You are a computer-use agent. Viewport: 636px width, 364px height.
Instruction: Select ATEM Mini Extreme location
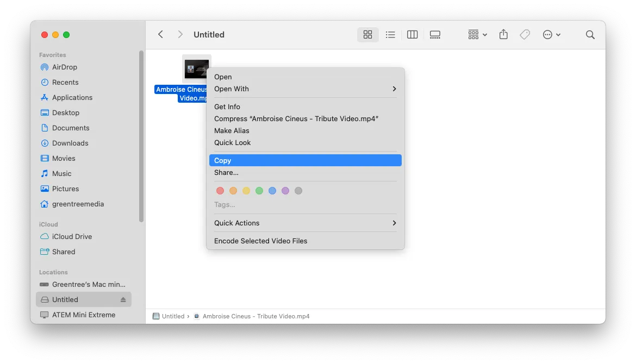pyautogui.click(x=83, y=315)
